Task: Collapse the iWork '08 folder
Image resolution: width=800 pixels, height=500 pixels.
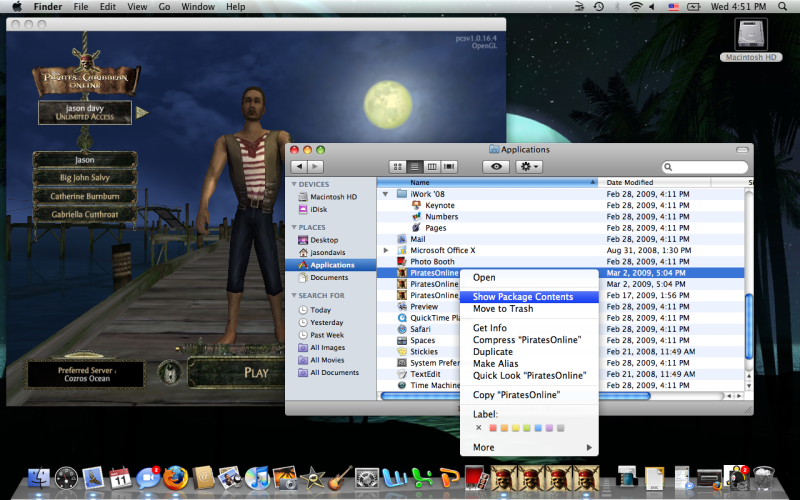Action: tap(386, 194)
